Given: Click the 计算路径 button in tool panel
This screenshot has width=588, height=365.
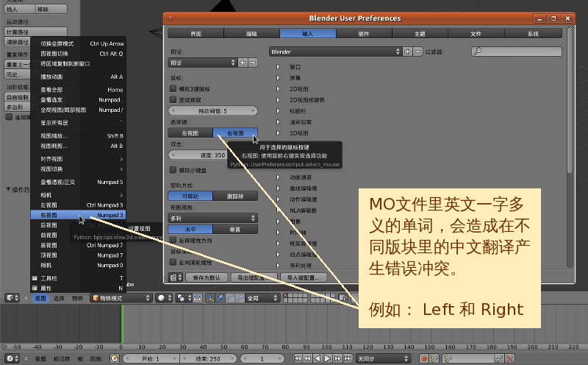Looking at the screenshot, I should (36, 32).
